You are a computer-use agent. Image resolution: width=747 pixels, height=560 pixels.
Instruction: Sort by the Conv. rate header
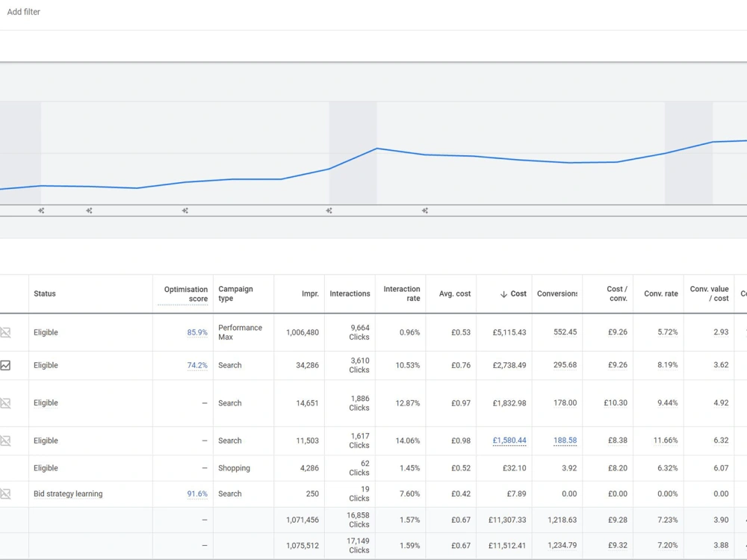pos(661,293)
